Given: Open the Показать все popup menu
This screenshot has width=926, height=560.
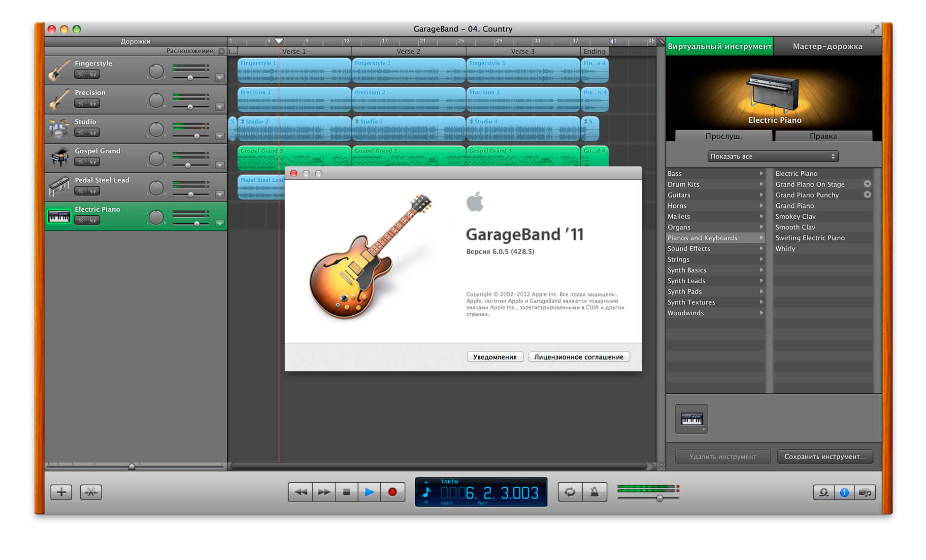Looking at the screenshot, I should point(773,156).
